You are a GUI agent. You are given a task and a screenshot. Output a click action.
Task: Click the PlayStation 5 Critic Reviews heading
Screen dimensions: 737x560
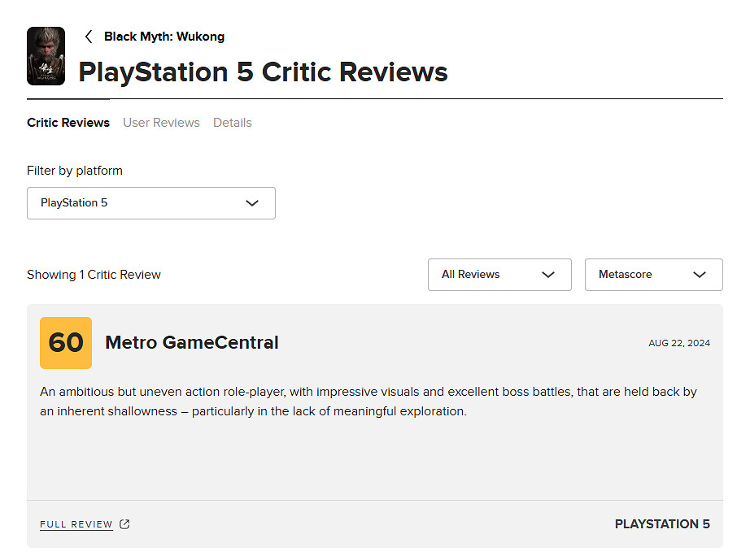coord(263,72)
